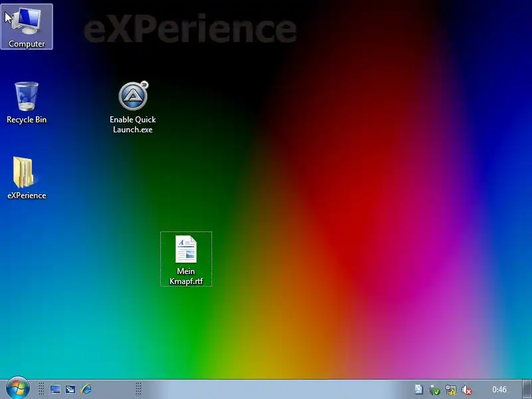This screenshot has width=532, height=399.
Task: Click the 0:46 taskbar clock
Action: (x=499, y=390)
